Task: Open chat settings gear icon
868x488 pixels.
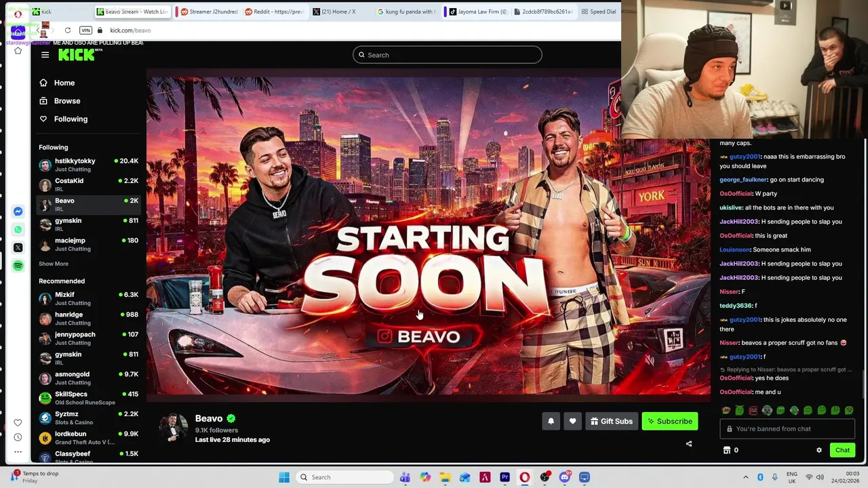Action: [x=818, y=450]
